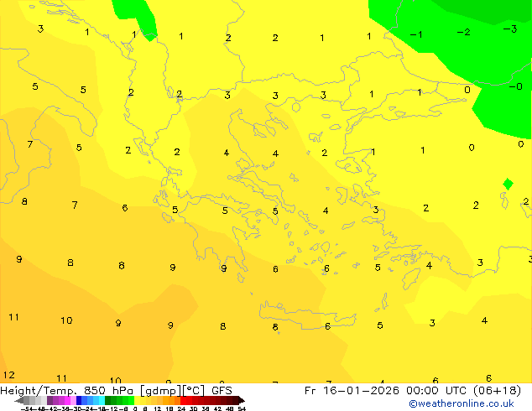Click the legend scale label '-54'
Screen dimensions: 532x411
[28, 408]
